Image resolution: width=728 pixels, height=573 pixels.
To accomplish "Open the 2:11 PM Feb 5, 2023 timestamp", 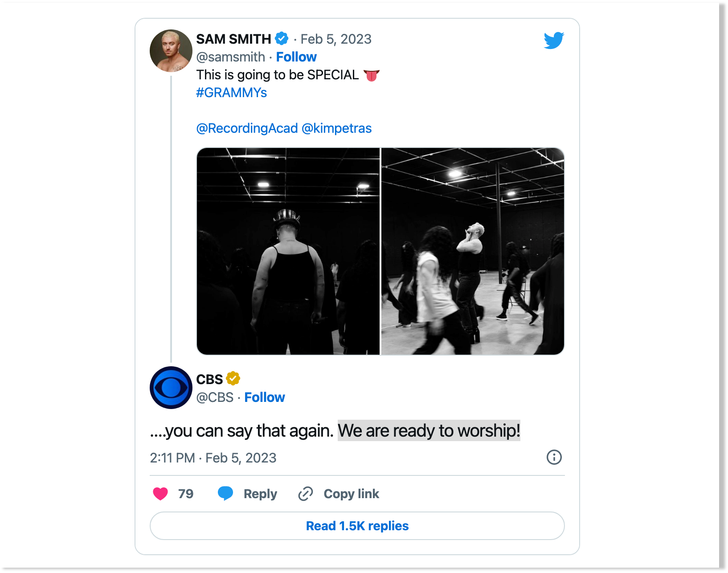I will click(x=213, y=458).
